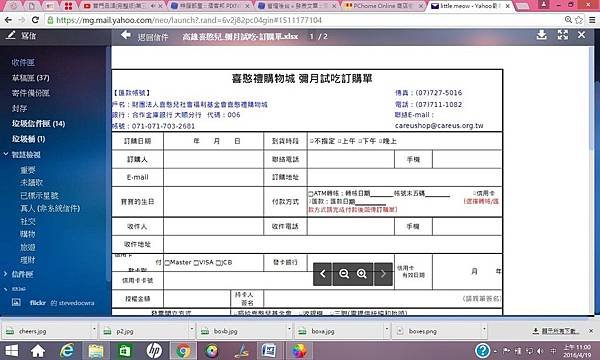Viewport: 600px width, 360px height.
Task: Click the green padlock in address bar
Action: tap(50, 20)
